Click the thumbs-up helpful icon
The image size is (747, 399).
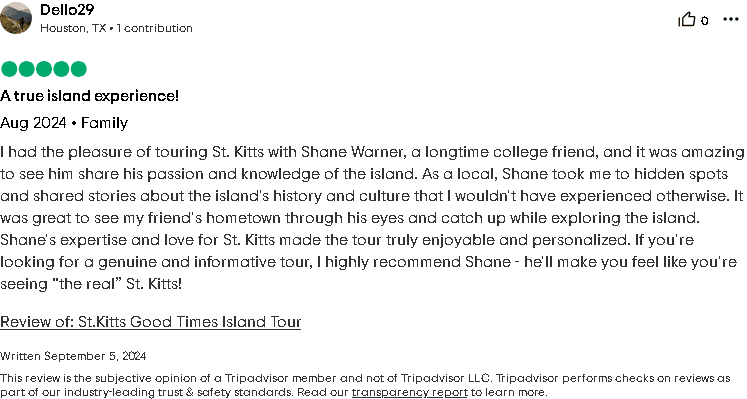point(687,20)
